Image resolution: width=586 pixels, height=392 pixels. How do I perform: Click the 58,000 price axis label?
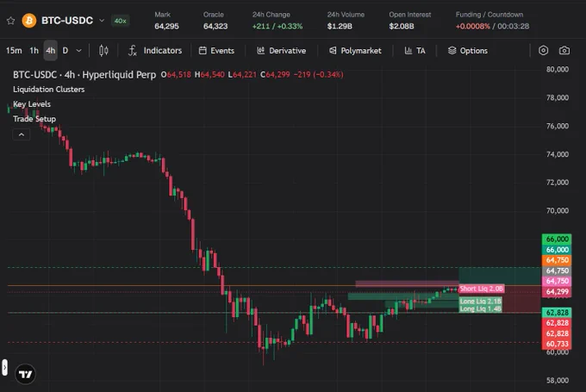(x=558, y=381)
